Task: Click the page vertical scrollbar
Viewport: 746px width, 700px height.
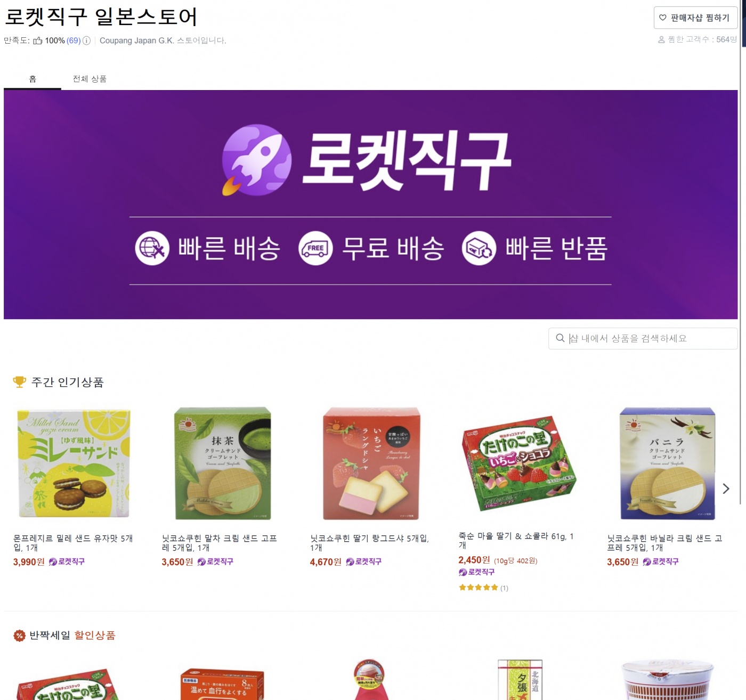Action: [x=742, y=253]
